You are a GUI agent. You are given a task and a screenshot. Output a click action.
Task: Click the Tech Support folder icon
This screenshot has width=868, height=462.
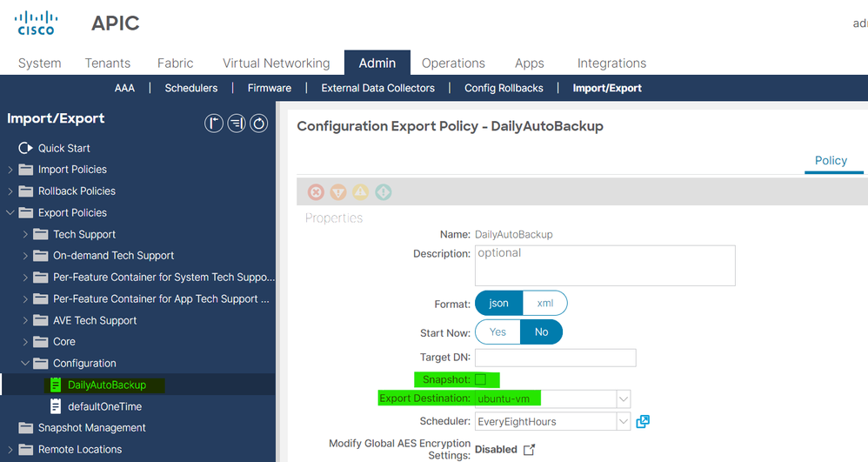click(40, 234)
